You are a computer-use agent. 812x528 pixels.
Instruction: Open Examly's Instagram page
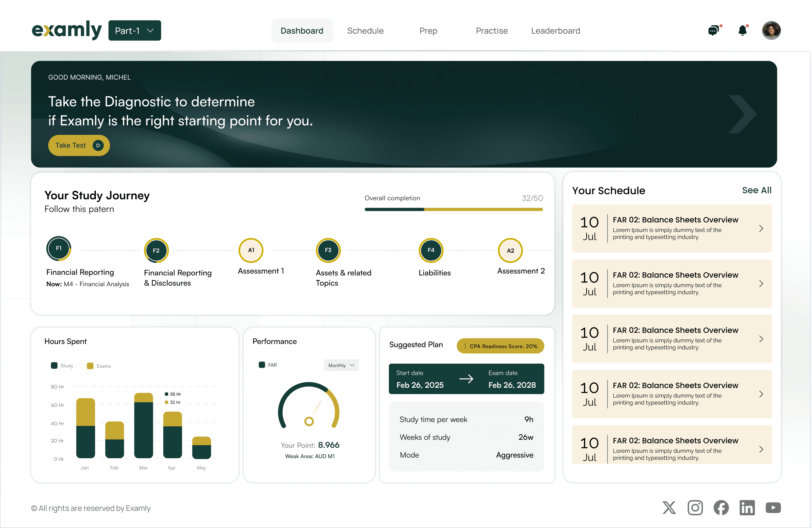tap(695, 508)
